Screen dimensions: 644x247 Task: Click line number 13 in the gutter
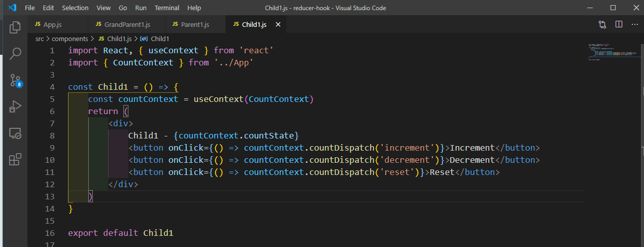(x=50, y=197)
